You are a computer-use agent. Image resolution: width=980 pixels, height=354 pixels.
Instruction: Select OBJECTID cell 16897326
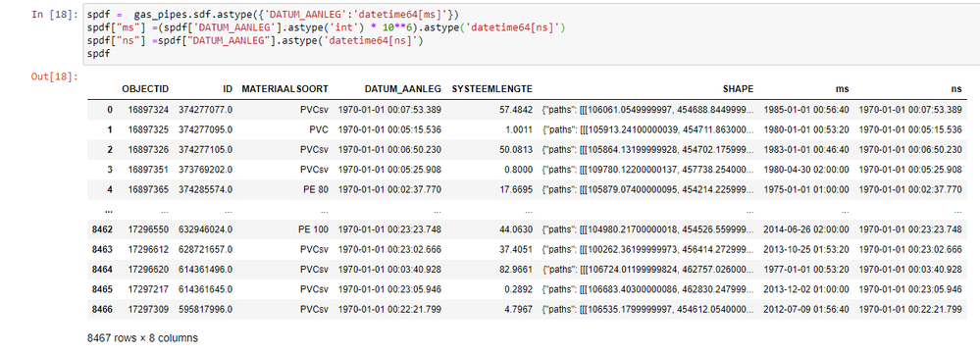(x=148, y=150)
